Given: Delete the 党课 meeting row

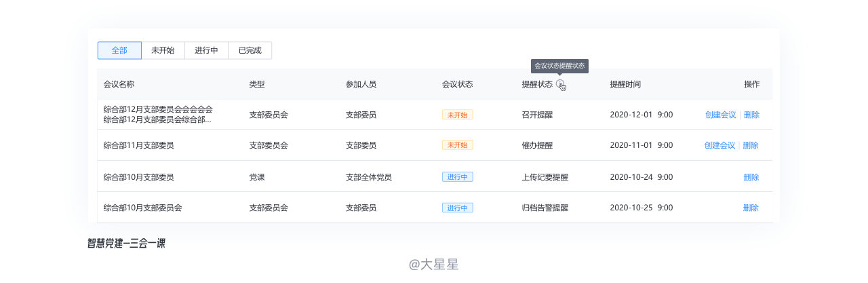Looking at the screenshot, I should coord(751,177).
